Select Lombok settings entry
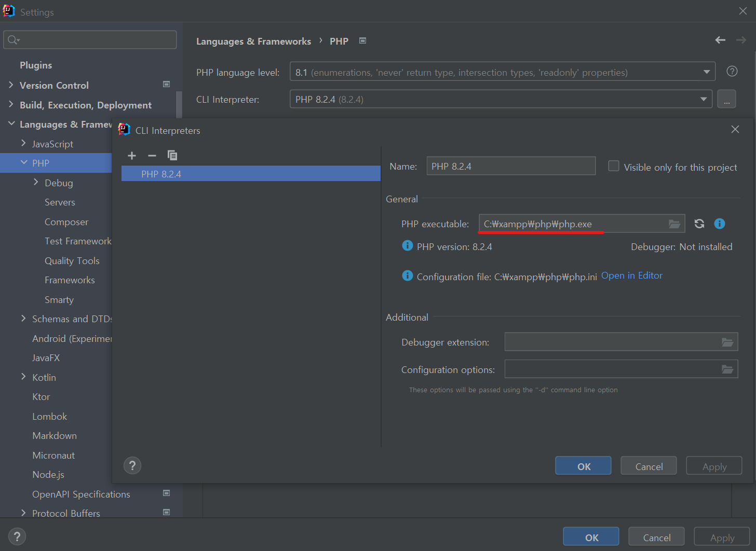 pos(49,417)
